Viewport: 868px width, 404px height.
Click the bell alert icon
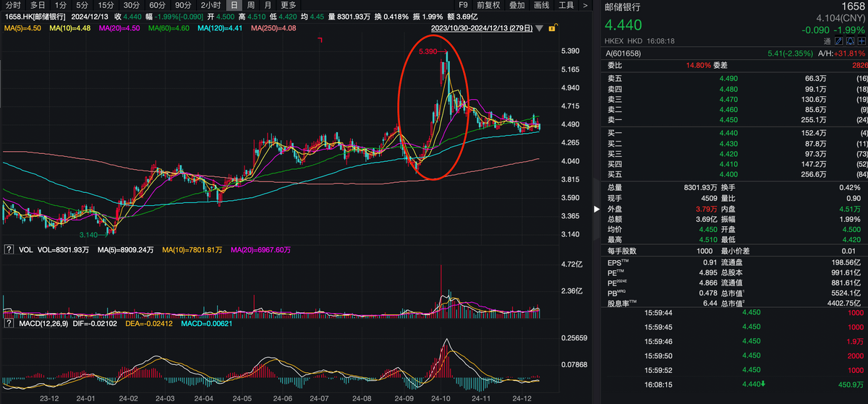pyautogui.click(x=850, y=41)
